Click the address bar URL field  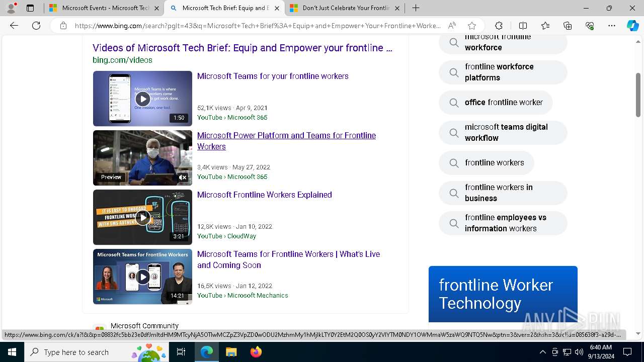pos(258,26)
